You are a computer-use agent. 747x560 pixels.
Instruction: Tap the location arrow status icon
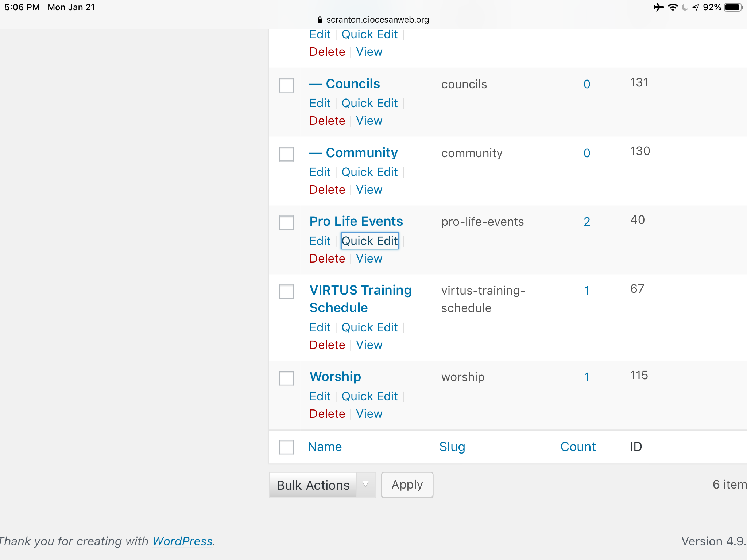tap(696, 7)
